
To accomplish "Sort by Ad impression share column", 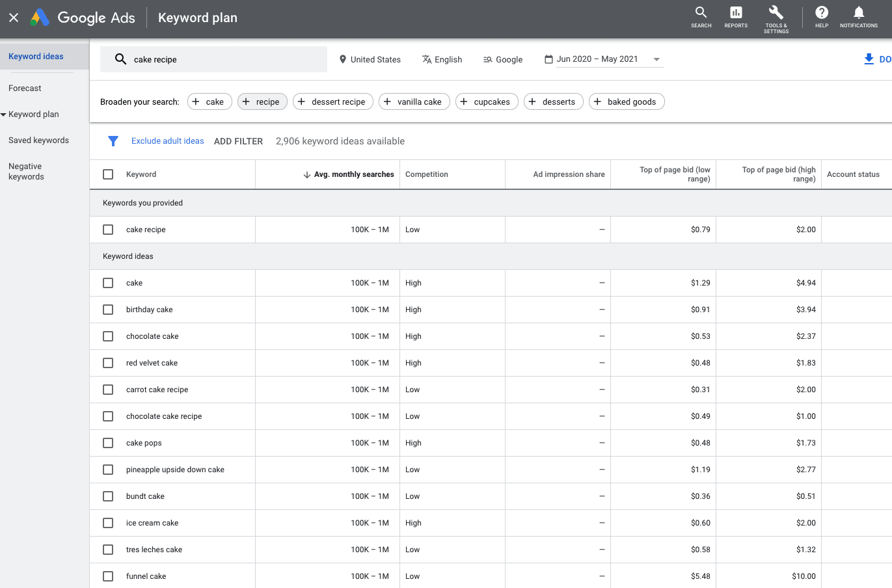I will pyautogui.click(x=569, y=174).
